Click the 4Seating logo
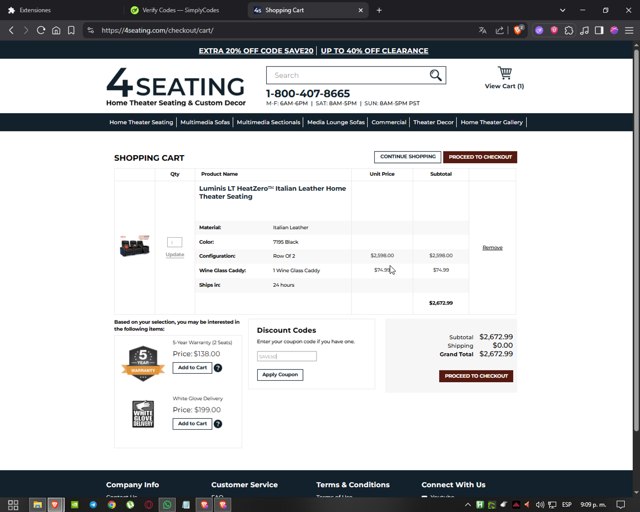 coord(176,87)
